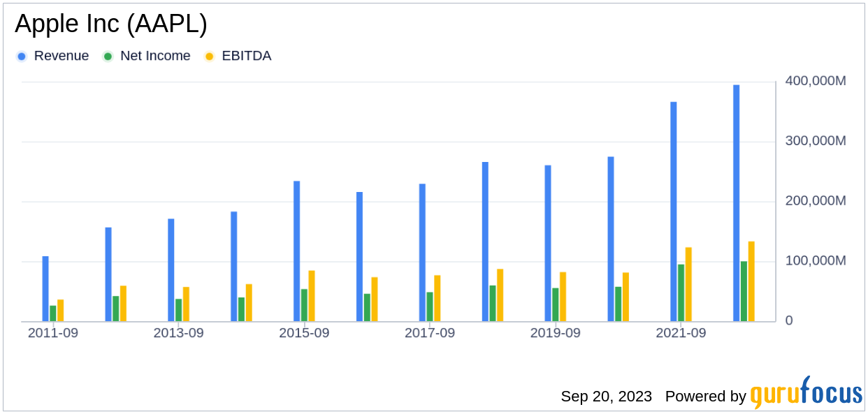The image size is (868, 414).
Task: Choose the Net Income bar for 2017-09
Action: click(430, 307)
